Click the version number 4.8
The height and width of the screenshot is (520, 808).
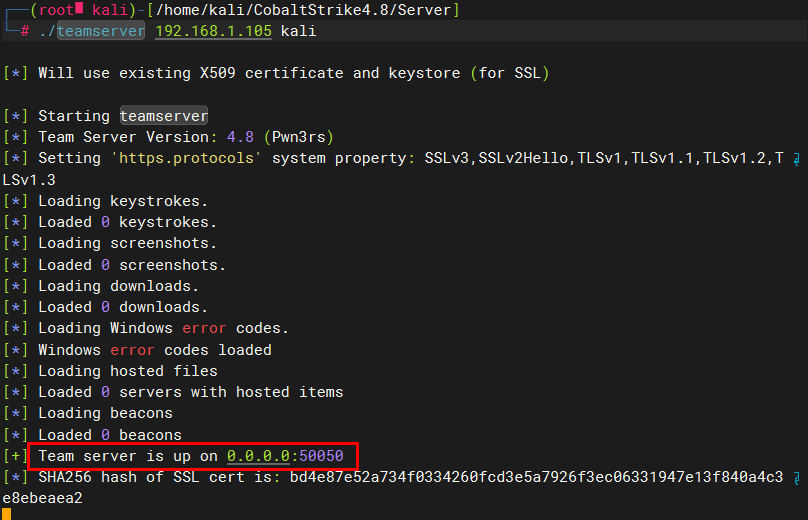point(240,137)
